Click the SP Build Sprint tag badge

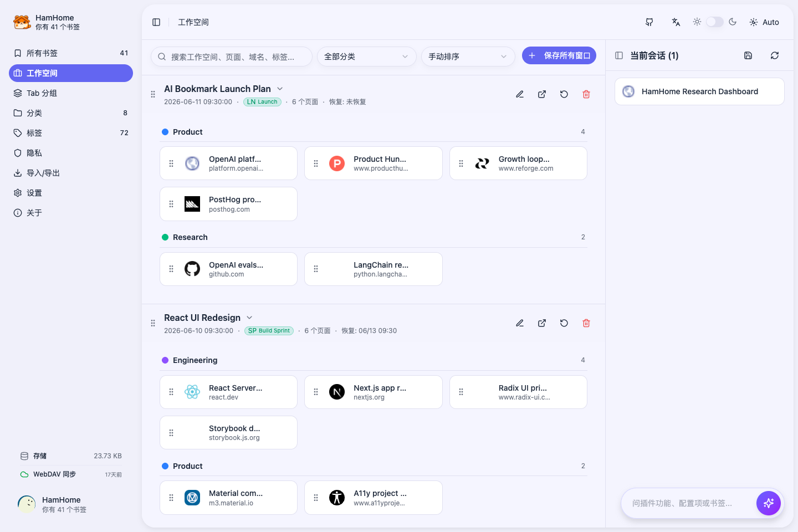tap(269, 331)
